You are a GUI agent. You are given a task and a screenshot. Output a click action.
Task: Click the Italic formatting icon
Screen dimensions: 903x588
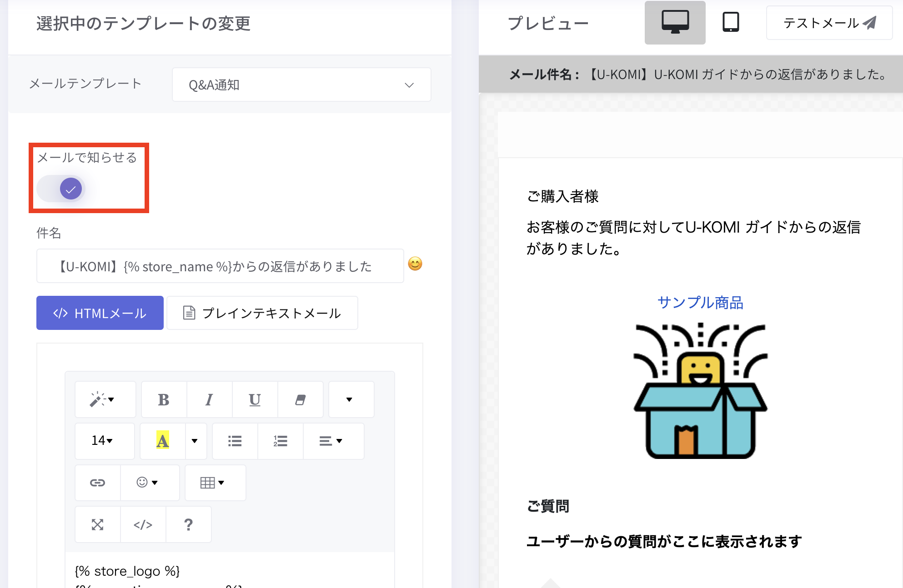pyautogui.click(x=209, y=399)
